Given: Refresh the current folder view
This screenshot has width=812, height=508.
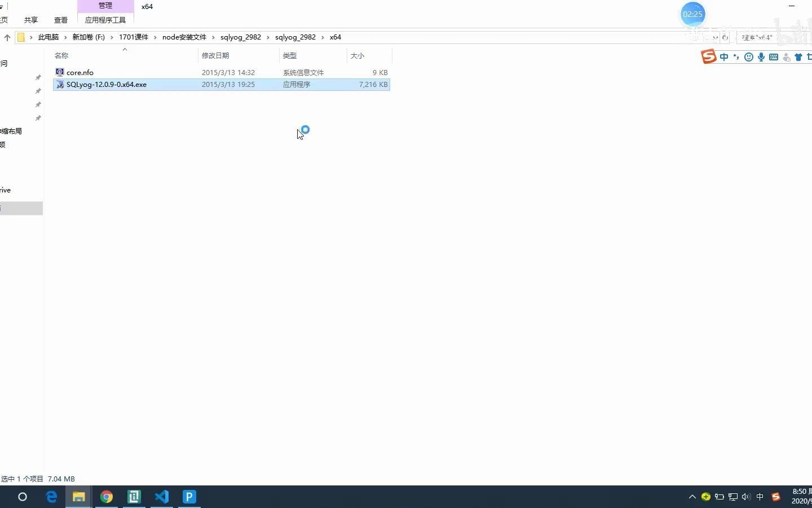Looking at the screenshot, I should [x=725, y=37].
